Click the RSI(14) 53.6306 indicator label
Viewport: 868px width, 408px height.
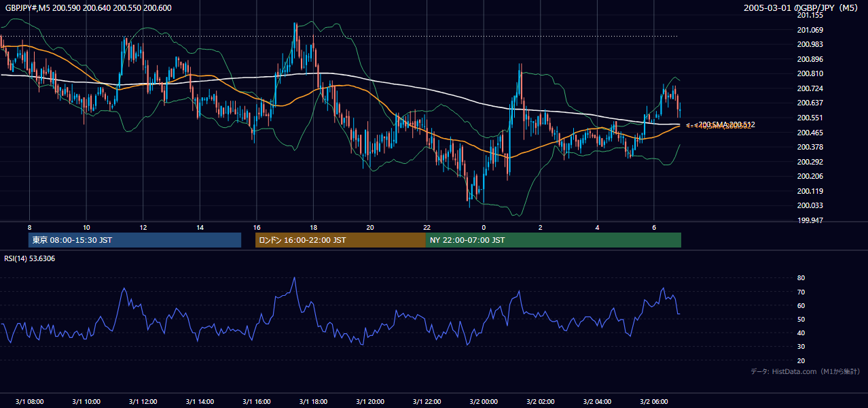[x=30, y=258]
